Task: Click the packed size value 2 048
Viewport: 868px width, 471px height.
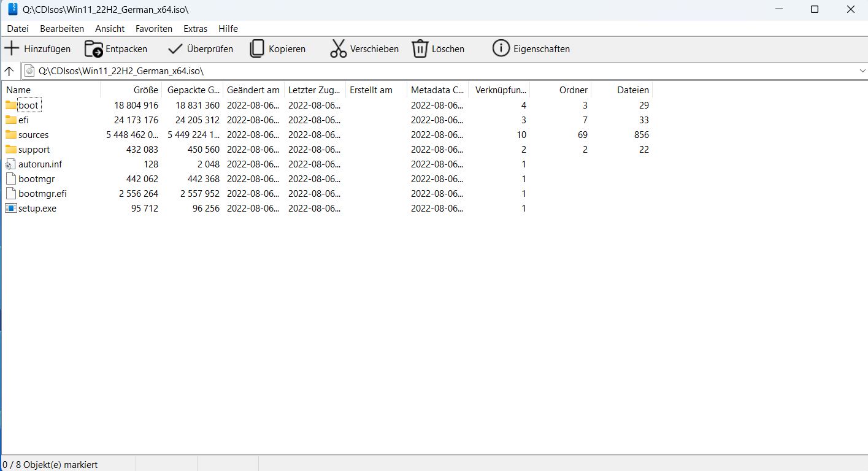Action: pos(209,164)
